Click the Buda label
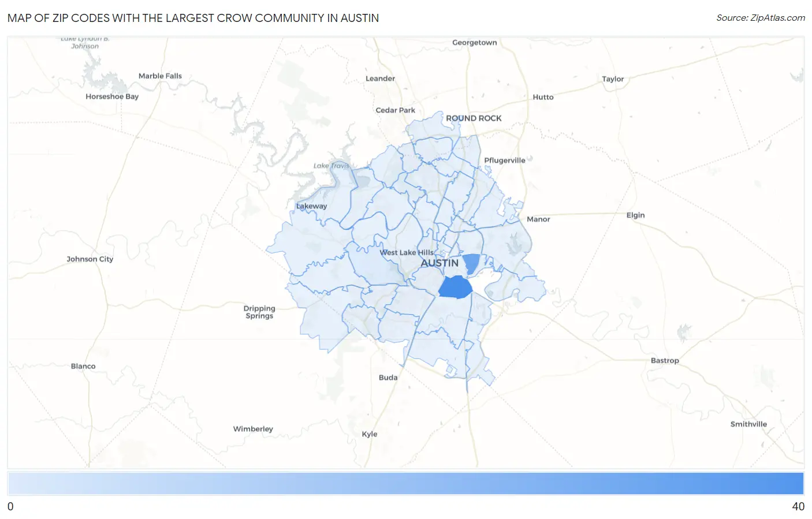The width and height of the screenshot is (812, 519). [388, 378]
